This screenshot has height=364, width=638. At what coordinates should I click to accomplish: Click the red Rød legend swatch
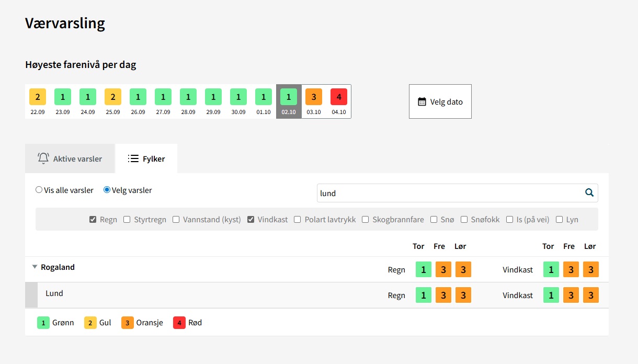[x=179, y=323]
